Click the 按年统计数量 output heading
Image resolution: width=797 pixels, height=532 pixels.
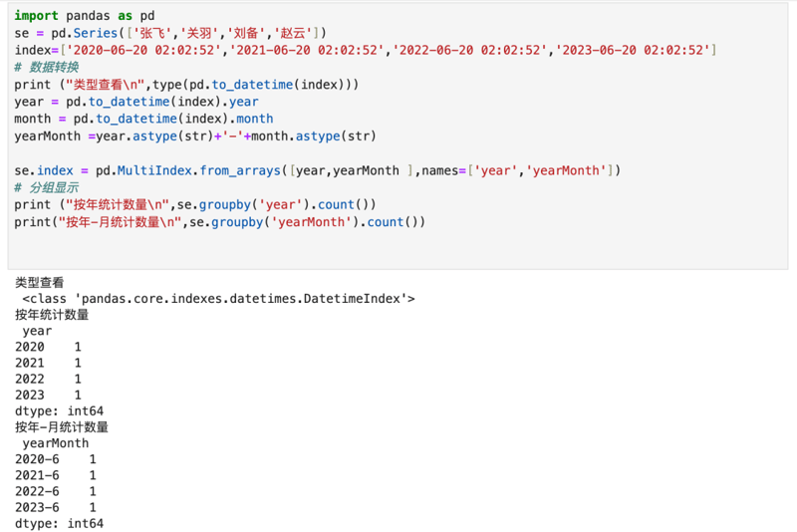(52, 315)
